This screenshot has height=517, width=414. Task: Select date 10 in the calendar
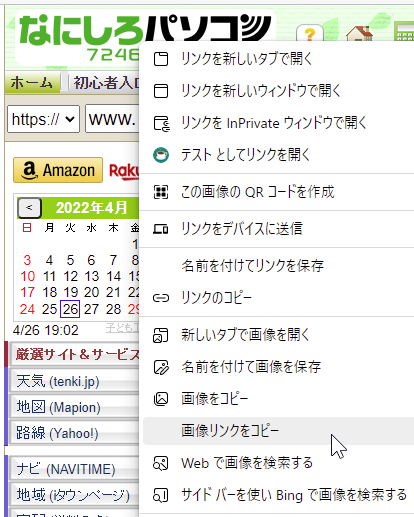pyautogui.click(x=27, y=276)
